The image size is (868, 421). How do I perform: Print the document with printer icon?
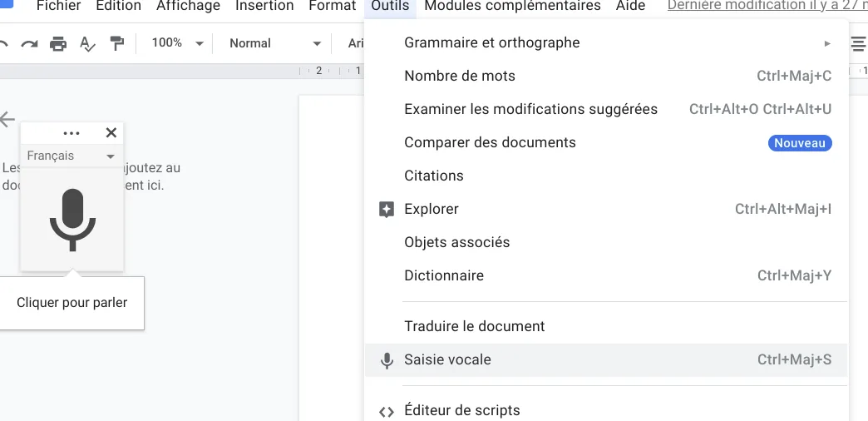(58, 43)
